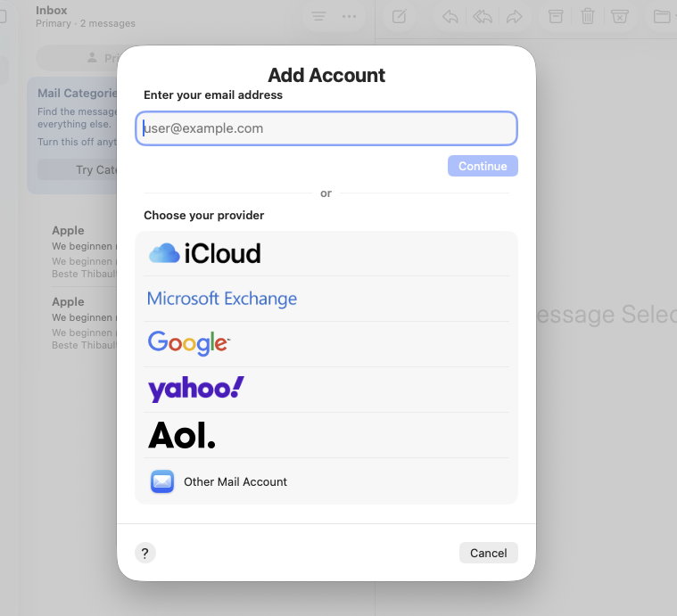The width and height of the screenshot is (677, 616).
Task: Click the compose new message icon
Action: [x=400, y=16]
